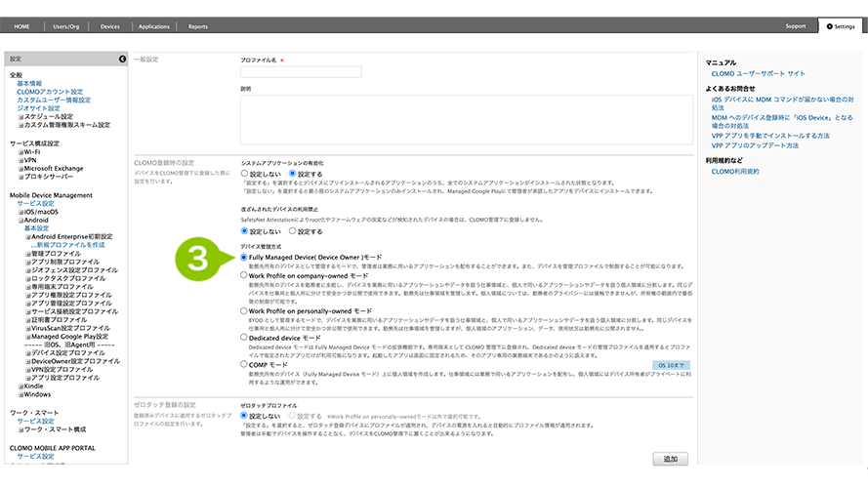
Task: Expand the Microsoft Exchange node
Action: pos(21,169)
